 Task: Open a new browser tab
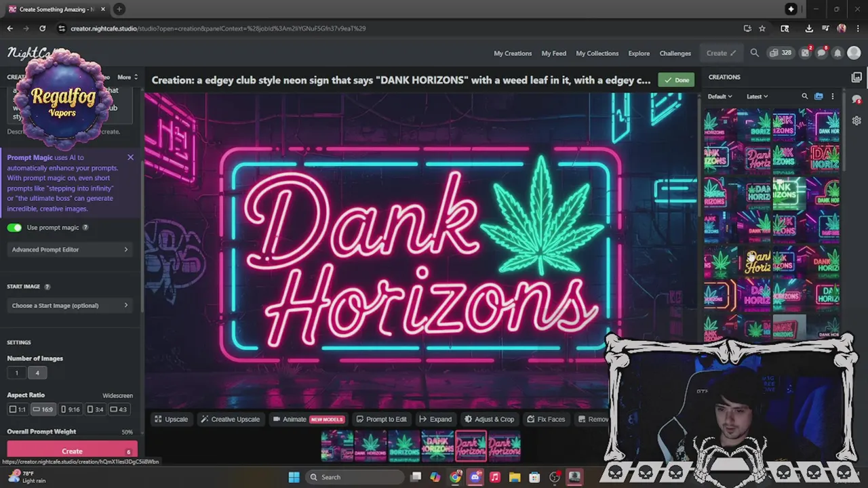[x=119, y=9]
